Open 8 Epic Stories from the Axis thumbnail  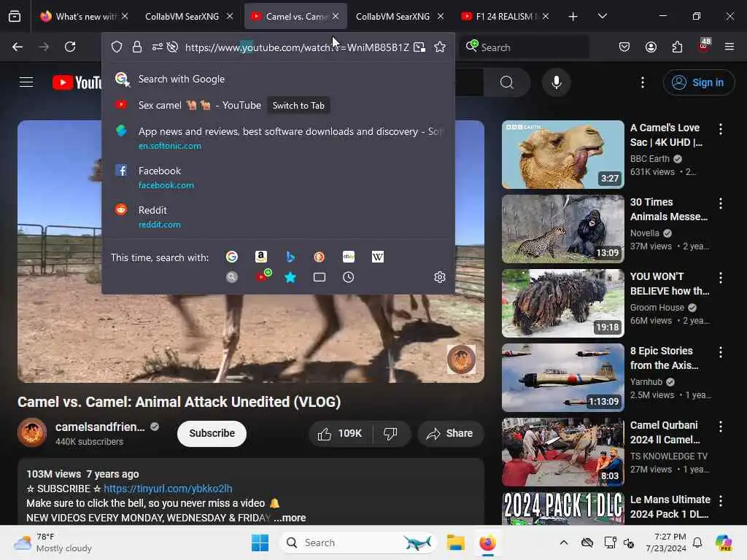click(x=562, y=377)
